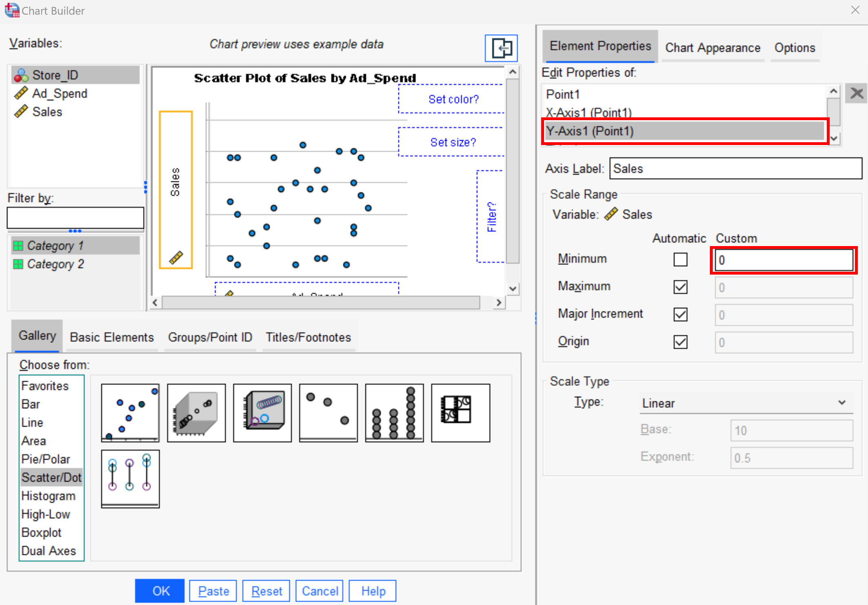Screen dimensions: 868x605
Task: Enable the Minimum automatic checkbox
Action: tap(680, 260)
